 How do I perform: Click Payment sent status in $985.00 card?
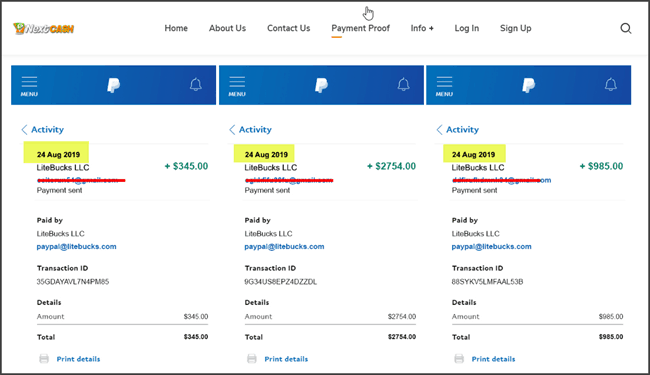pos(474,190)
